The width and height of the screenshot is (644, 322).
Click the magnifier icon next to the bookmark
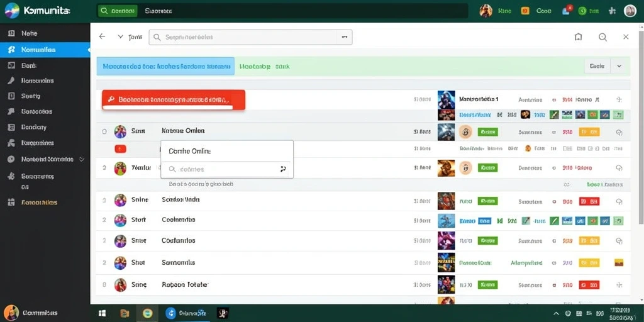click(602, 37)
